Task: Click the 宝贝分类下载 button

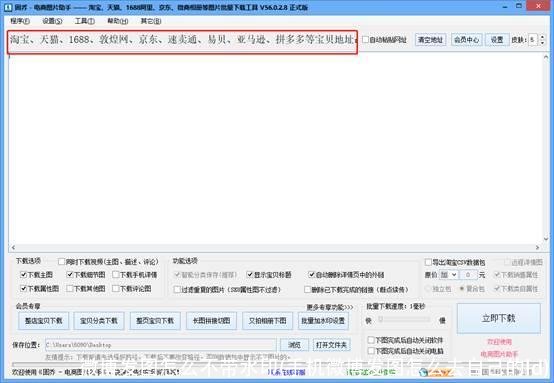Action: pyautogui.click(x=99, y=321)
